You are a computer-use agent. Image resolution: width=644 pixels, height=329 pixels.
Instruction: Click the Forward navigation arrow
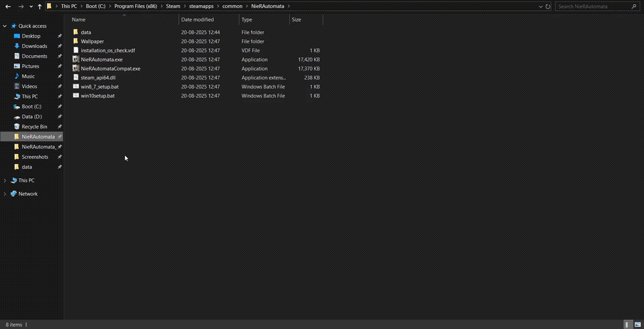pyautogui.click(x=20, y=6)
